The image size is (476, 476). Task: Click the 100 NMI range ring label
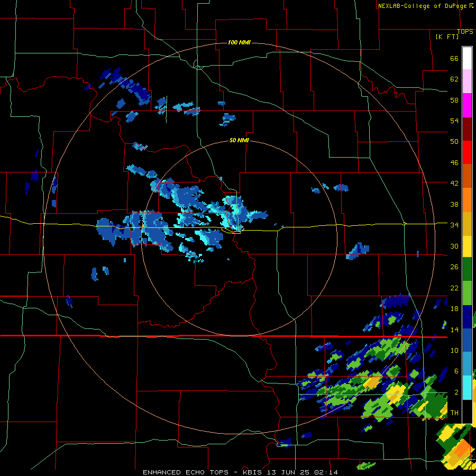(239, 42)
